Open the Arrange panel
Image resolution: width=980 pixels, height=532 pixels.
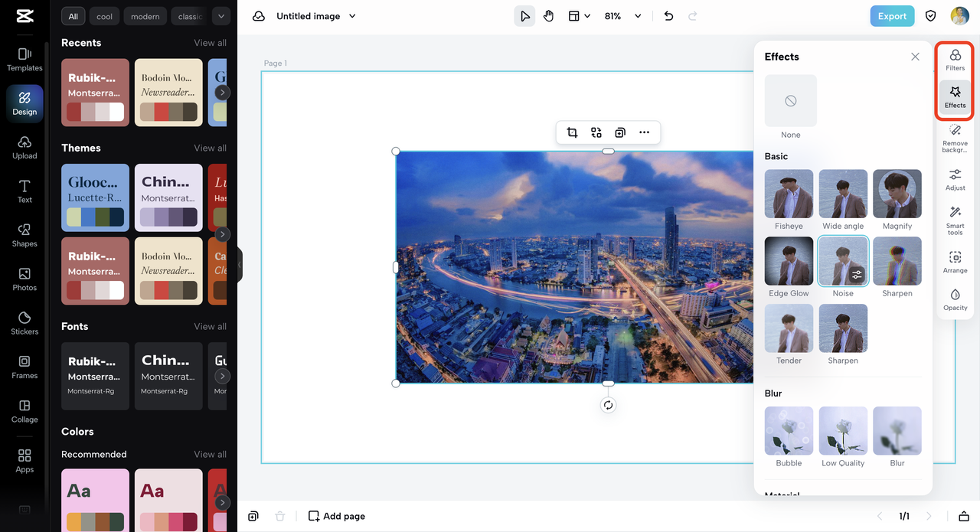955,263
